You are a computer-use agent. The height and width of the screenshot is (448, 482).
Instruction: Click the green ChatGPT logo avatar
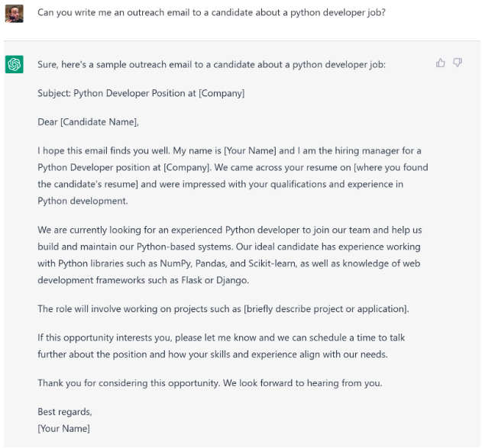point(15,64)
